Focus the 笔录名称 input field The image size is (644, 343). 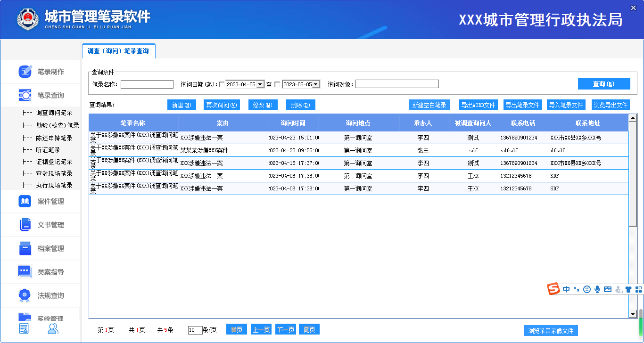pos(147,84)
